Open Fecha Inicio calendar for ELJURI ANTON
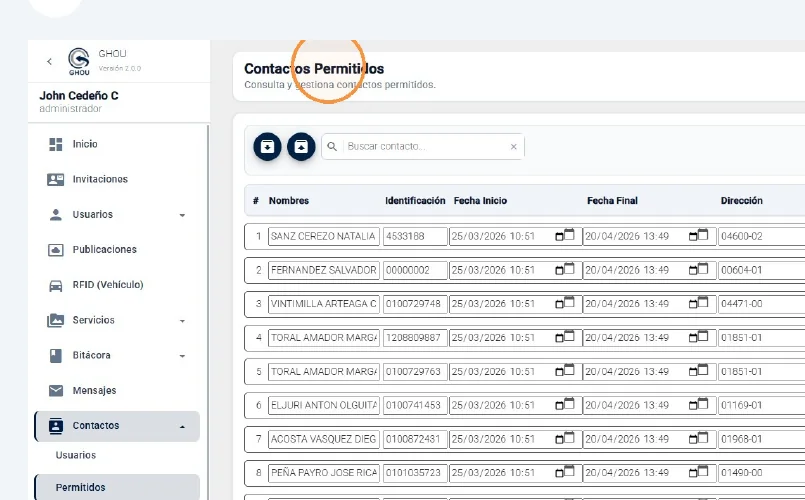The image size is (805, 500). tap(565, 405)
